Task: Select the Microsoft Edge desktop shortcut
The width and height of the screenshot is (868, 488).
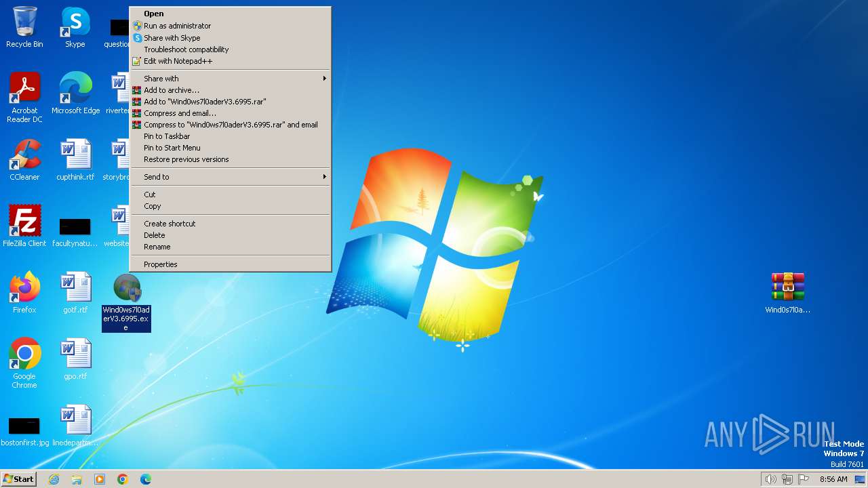Action: pyautogui.click(x=75, y=94)
